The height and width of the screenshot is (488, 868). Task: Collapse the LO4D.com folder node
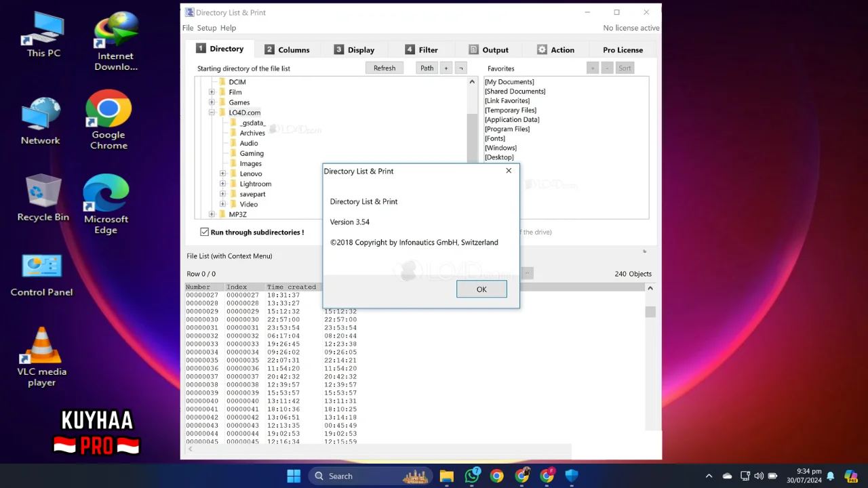(x=212, y=113)
